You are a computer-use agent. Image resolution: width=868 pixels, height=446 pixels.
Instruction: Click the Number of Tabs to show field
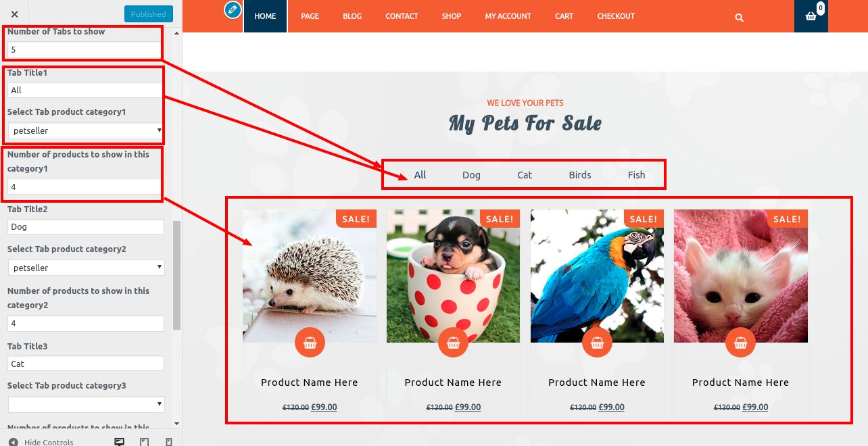pos(84,50)
